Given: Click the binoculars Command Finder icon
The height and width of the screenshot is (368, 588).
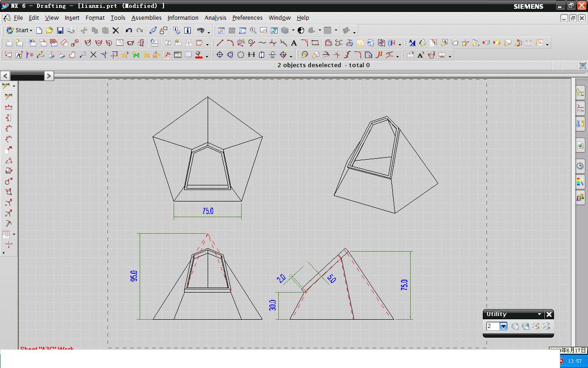Looking at the screenshot, I should [201, 30].
